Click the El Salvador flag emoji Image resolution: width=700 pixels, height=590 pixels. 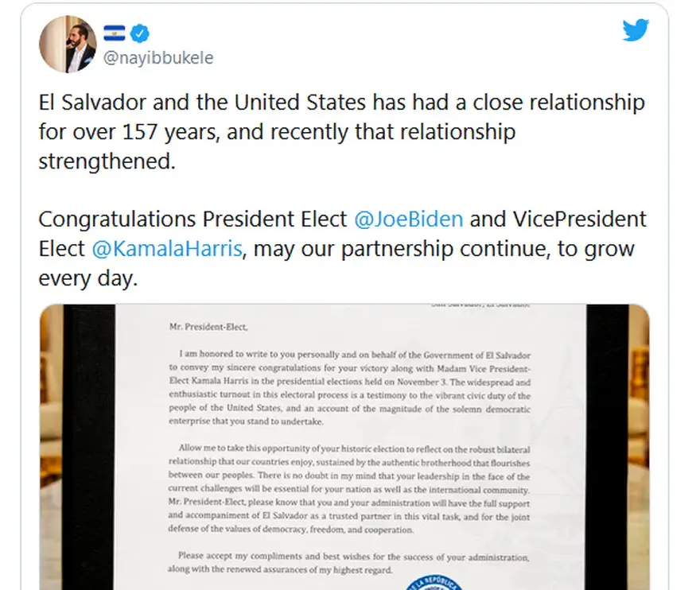click(x=115, y=33)
